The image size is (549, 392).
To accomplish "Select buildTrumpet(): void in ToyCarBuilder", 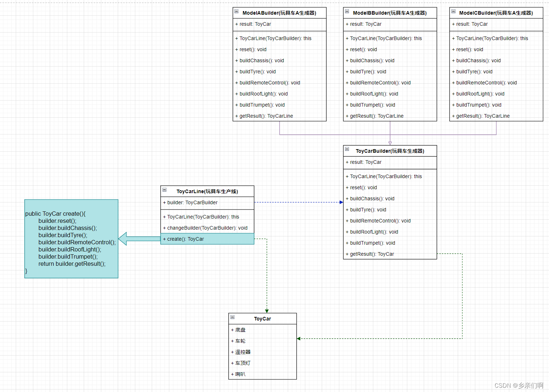I will point(390,243).
